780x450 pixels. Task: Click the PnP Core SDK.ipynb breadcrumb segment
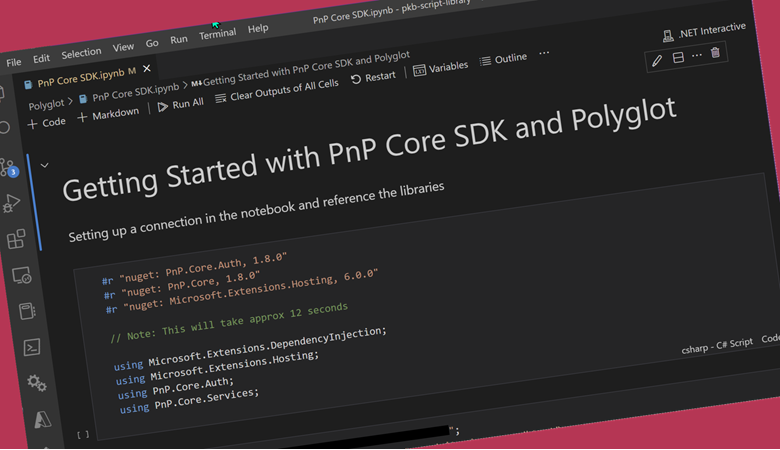tap(129, 93)
